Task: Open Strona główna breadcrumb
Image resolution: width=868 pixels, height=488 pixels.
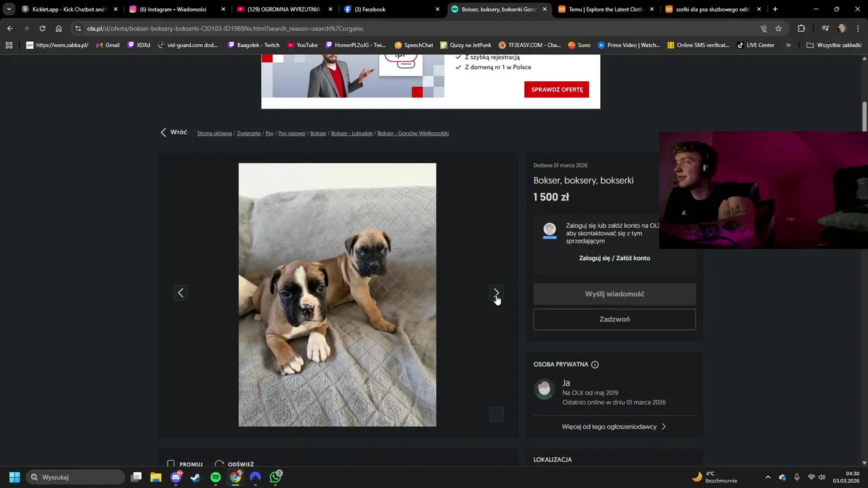Action: click(x=214, y=134)
